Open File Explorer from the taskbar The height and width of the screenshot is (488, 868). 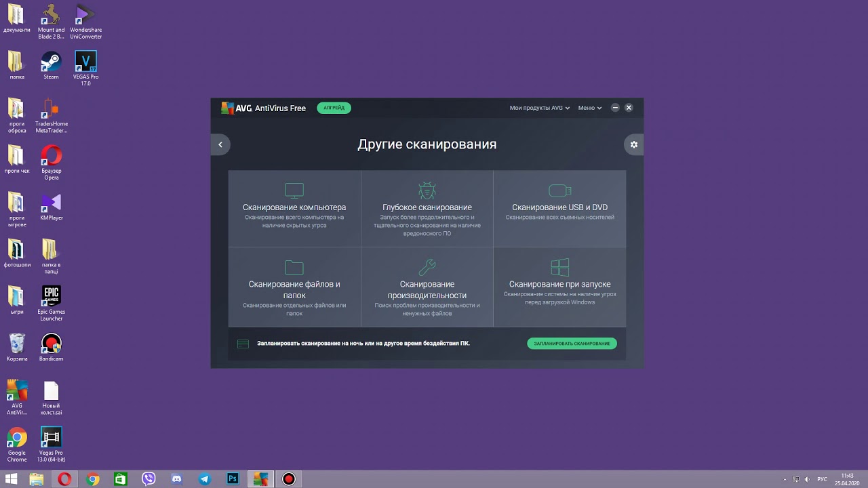coord(36,479)
